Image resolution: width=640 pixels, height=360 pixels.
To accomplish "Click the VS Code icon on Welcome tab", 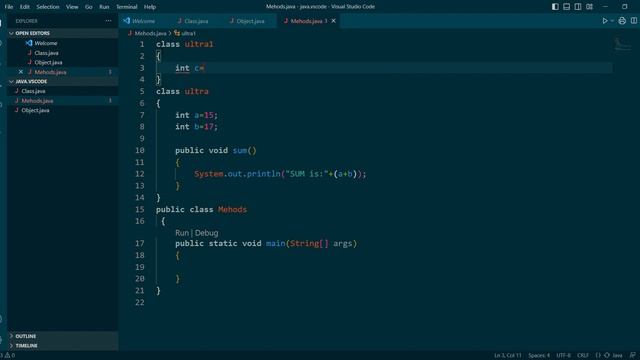I will pyautogui.click(x=127, y=21).
